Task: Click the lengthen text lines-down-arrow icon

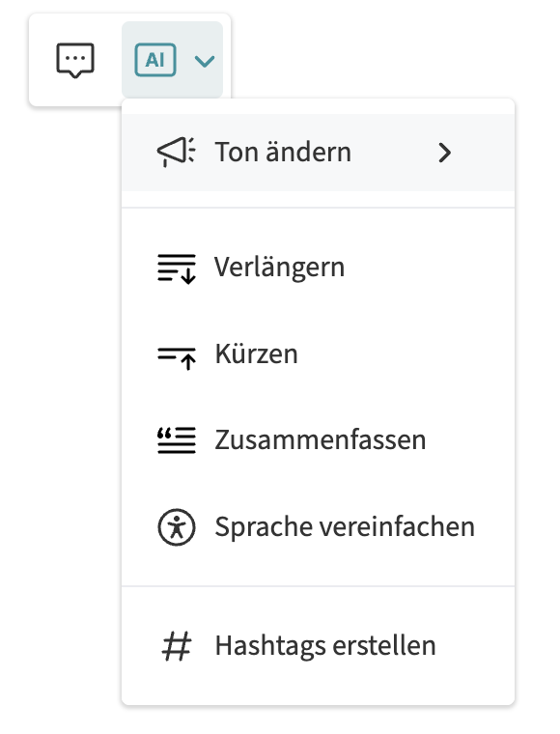Action: (177, 268)
